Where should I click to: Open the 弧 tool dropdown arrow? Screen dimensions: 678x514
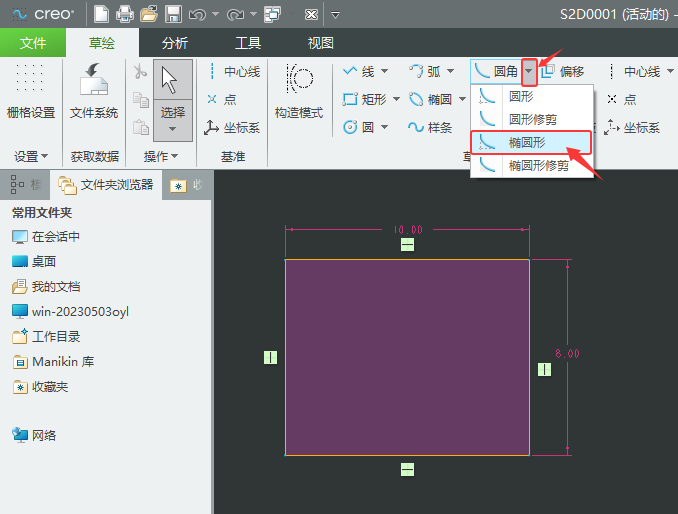click(x=451, y=71)
